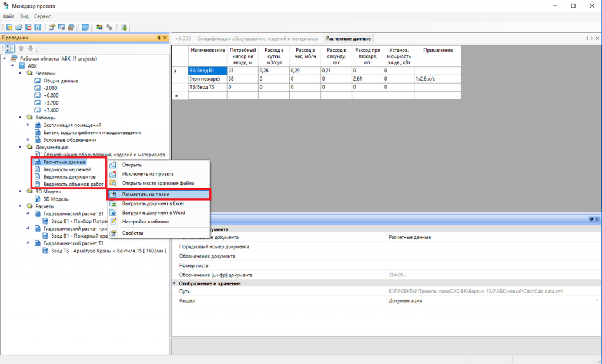The image size is (602, 364).
Task: Close the properties panel below the table
Action: 597,219
